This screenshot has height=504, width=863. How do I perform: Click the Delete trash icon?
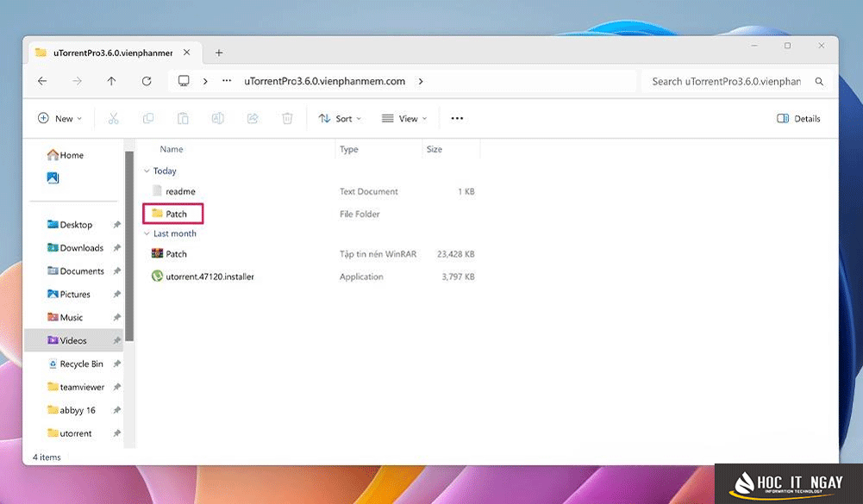pyautogui.click(x=287, y=118)
